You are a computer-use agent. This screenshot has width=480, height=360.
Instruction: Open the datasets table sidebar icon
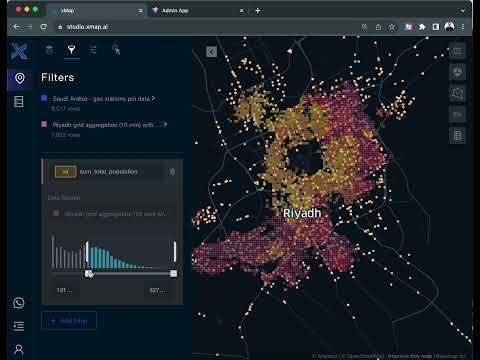coord(19,102)
